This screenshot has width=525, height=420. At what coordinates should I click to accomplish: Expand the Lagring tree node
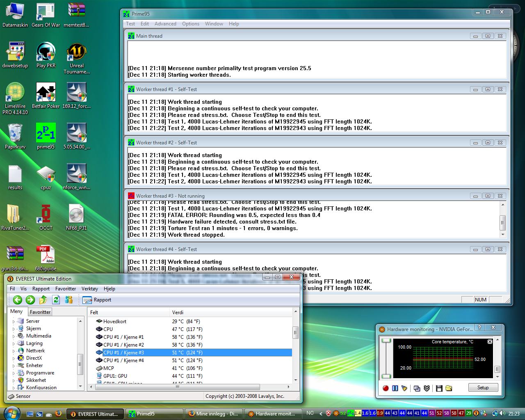click(14, 344)
